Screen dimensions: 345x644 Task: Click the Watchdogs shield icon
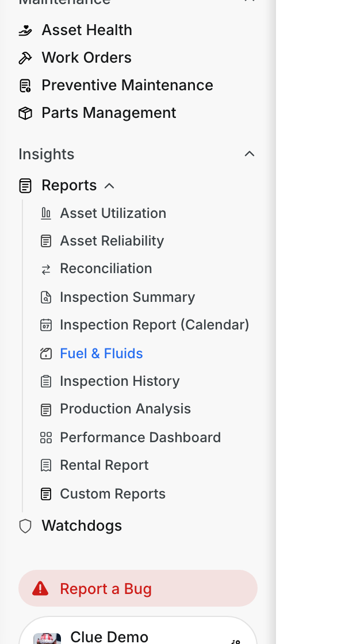click(25, 526)
